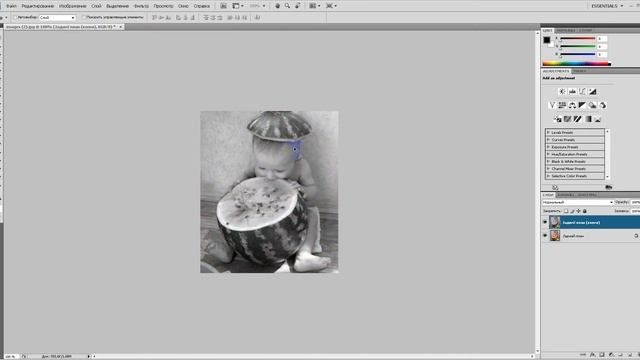
Task: Click the foreground color swatch in Color panel
Action: [547, 40]
